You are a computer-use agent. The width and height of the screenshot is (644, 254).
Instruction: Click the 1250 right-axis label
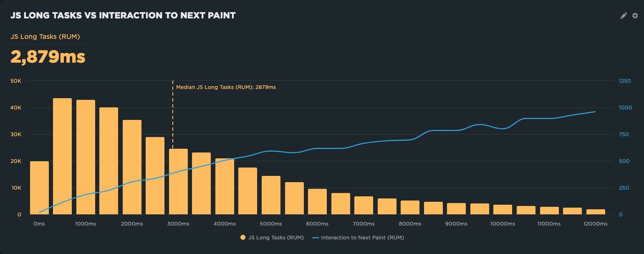(625, 81)
